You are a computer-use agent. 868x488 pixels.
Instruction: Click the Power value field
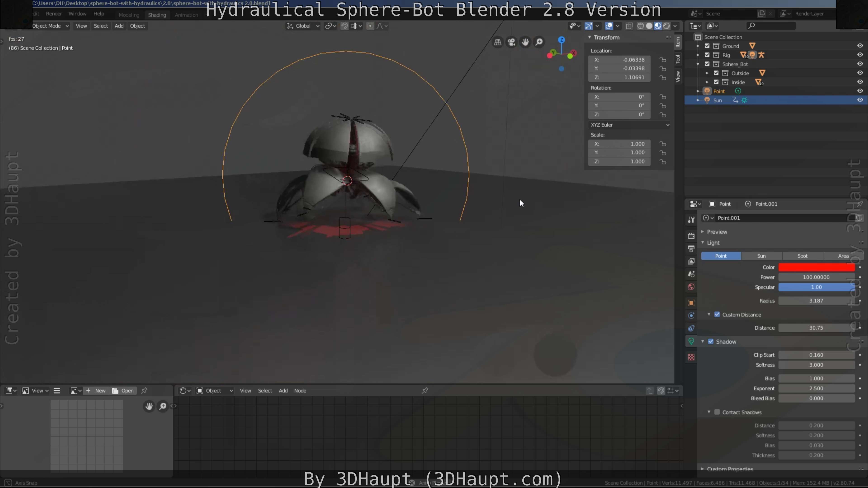pyautogui.click(x=816, y=277)
